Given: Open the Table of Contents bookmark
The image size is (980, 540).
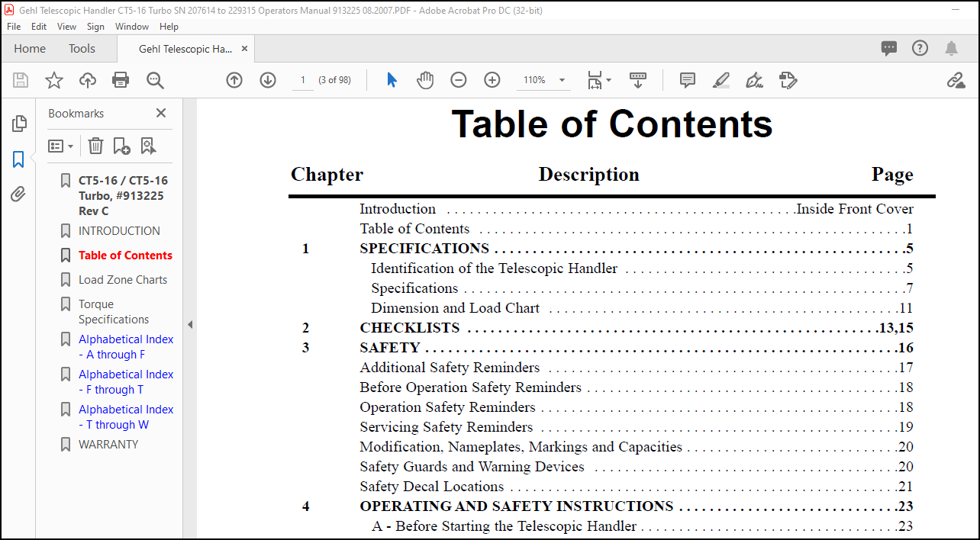Looking at the screenshot, I should click(125, 255).
